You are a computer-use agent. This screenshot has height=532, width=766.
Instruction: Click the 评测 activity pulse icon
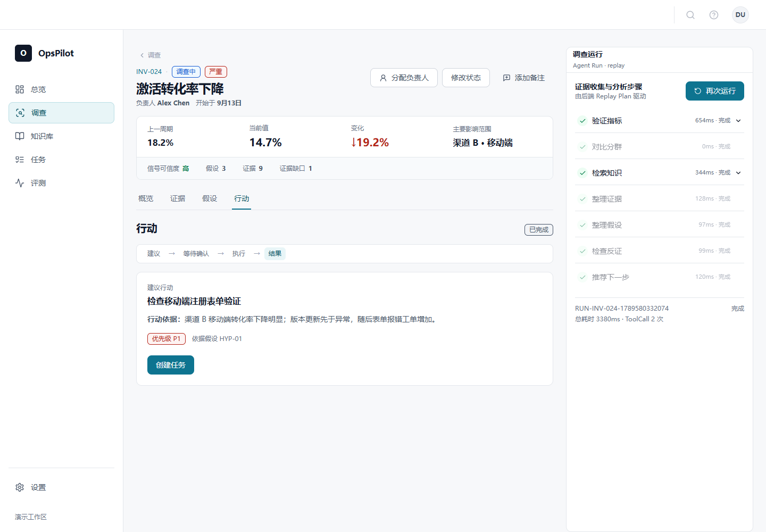tap(20, 183)
